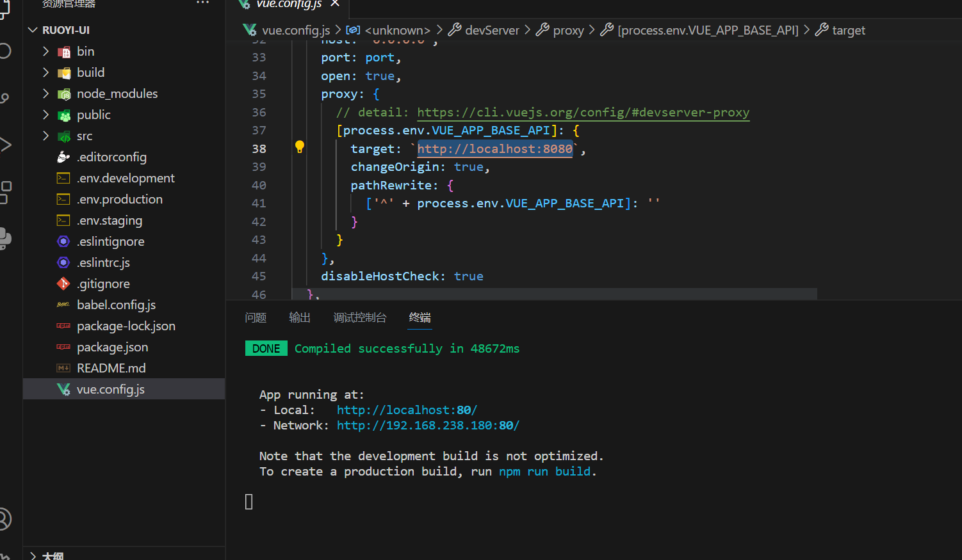Viewport: 962px width, 560px height.
Task: Click the http://localhost:8080 target URL
Action: 495,149
